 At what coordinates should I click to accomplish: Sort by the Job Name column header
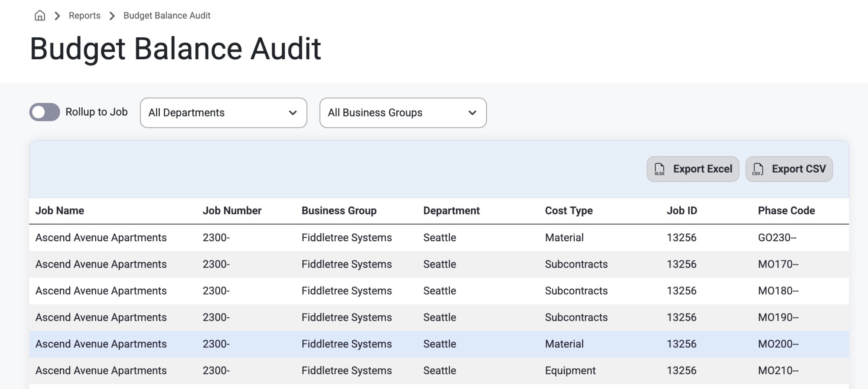[60, 210]
